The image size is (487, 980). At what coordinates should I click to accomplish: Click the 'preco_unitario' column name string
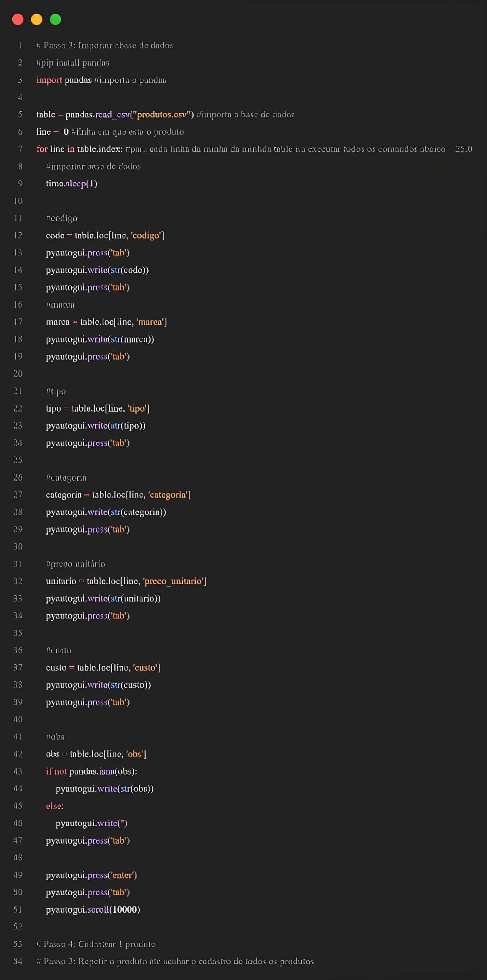coord(173,581)
